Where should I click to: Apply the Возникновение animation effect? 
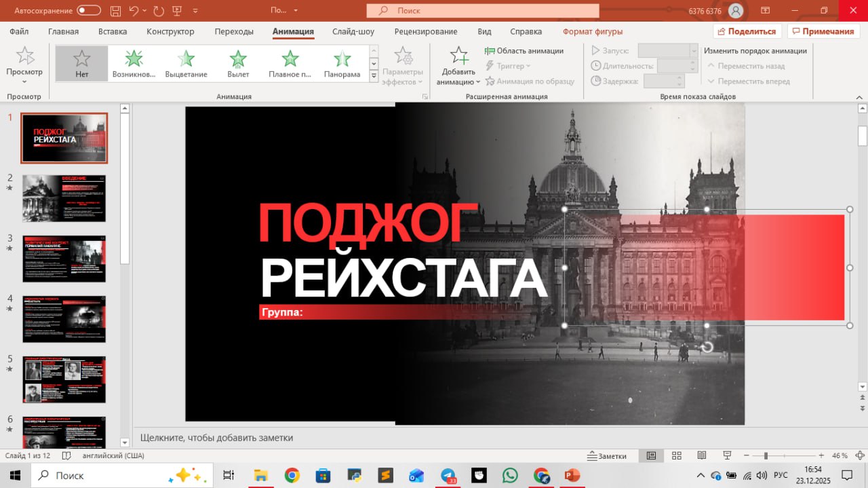point(134,64)
